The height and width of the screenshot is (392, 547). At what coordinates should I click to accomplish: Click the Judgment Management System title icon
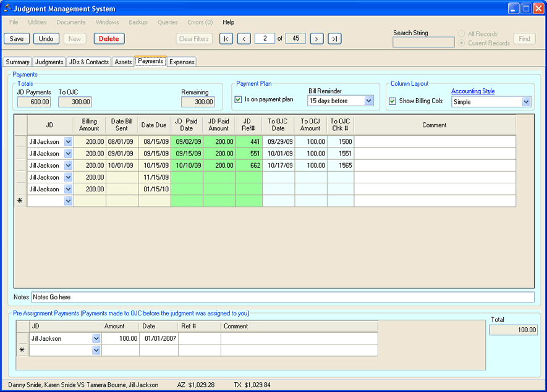[7, 9]
